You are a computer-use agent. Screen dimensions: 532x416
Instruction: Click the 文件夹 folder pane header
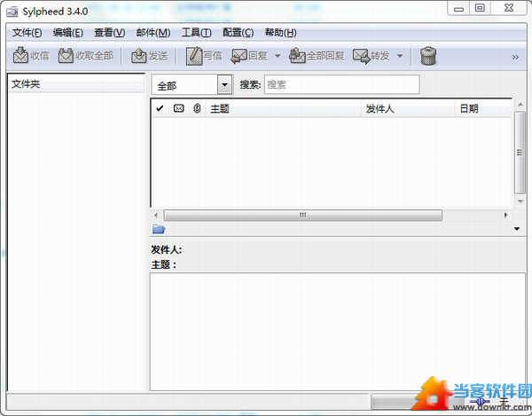(x=76, y=83)
